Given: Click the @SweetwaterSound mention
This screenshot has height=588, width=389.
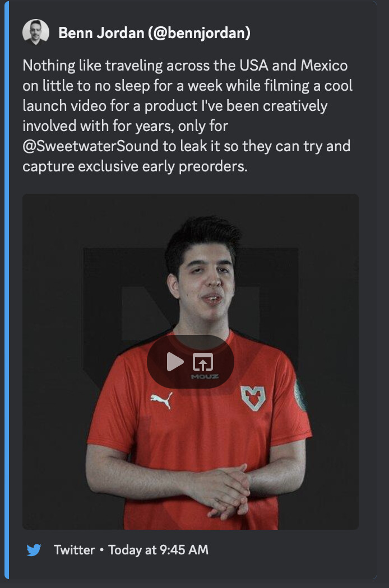Looking at the screenshot, I should click(90, 146).
